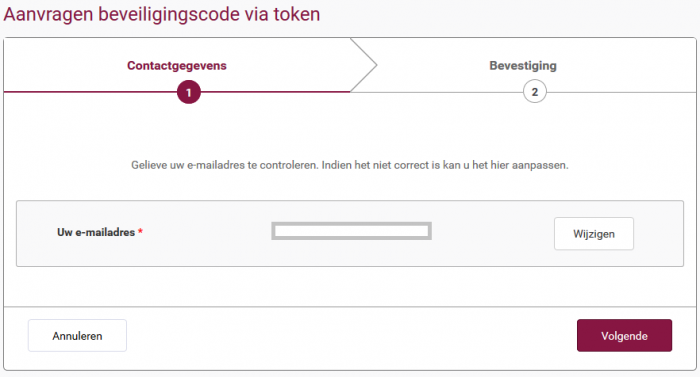This screenshot has width=700, height=377.
Task: Click the instruction text about e-mailadres
Action: click(x=350, y=165)
